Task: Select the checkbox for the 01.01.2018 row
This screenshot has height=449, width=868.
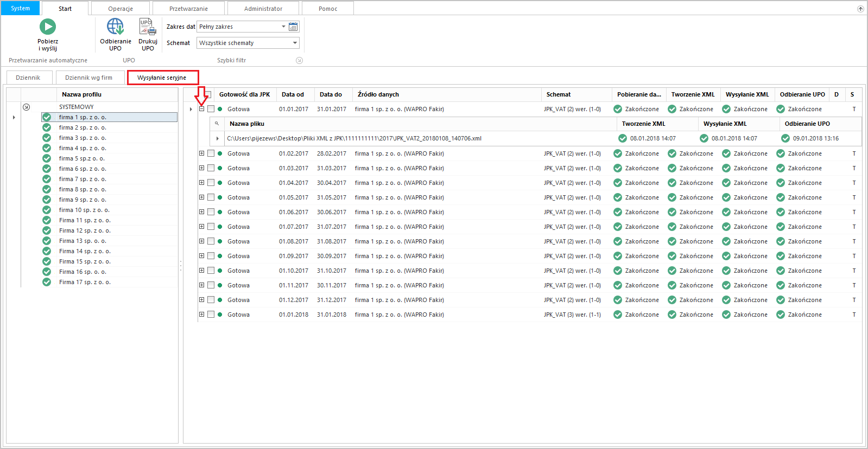Action: tap(211, 315)
